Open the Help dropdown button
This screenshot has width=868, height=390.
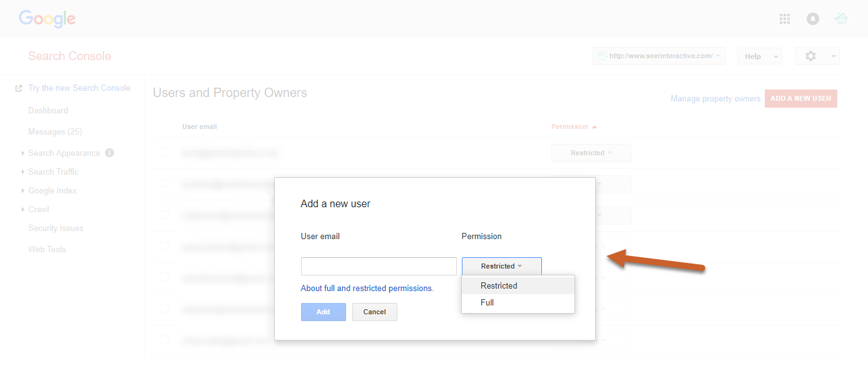(759, 56)
